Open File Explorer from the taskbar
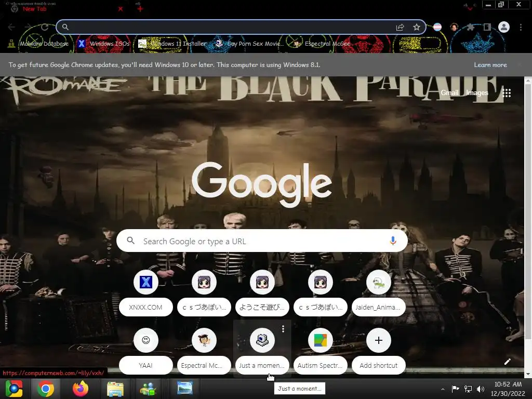The image size is (532, 399). (115, 389)
